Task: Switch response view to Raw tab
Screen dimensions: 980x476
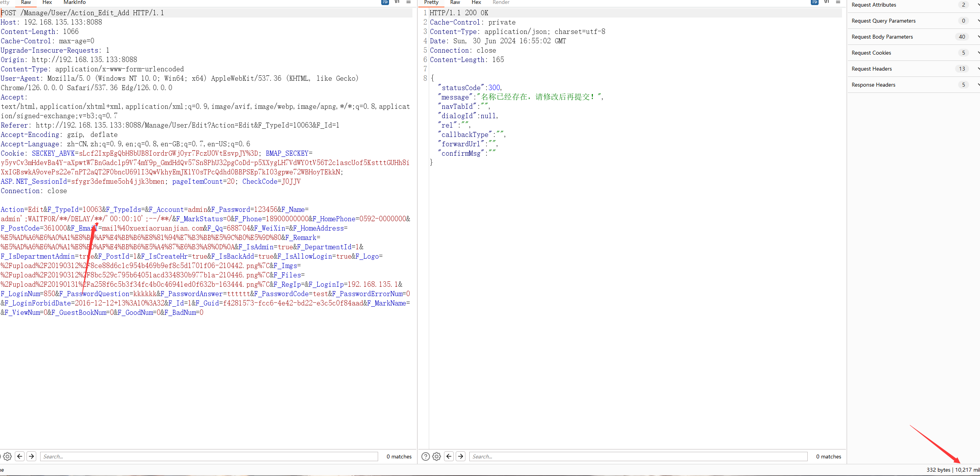Action: click(x=455, y=2)
